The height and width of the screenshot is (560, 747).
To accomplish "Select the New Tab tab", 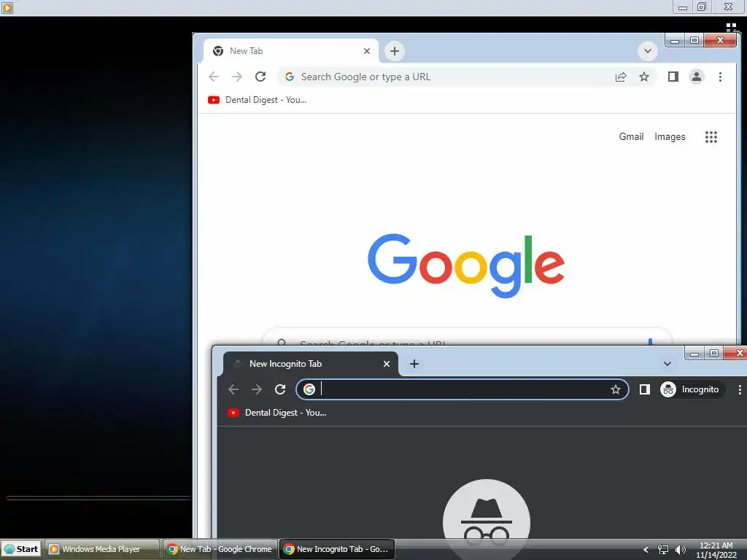I will 290,51.
